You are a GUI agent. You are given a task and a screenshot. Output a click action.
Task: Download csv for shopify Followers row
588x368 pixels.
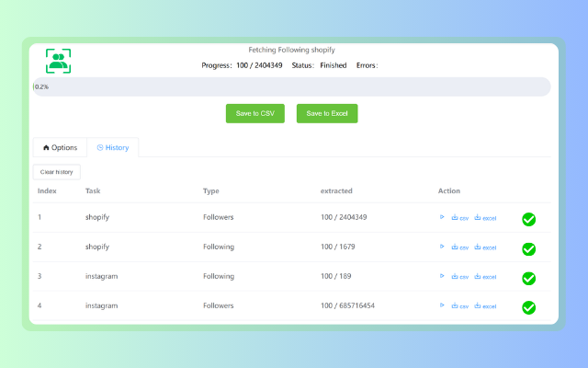459,217
